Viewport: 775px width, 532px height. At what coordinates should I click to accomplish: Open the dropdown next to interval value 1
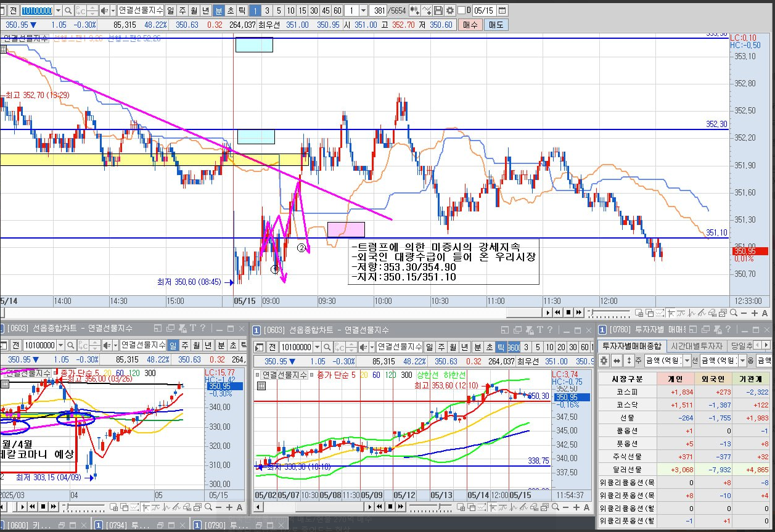click(x=363, y=10)
